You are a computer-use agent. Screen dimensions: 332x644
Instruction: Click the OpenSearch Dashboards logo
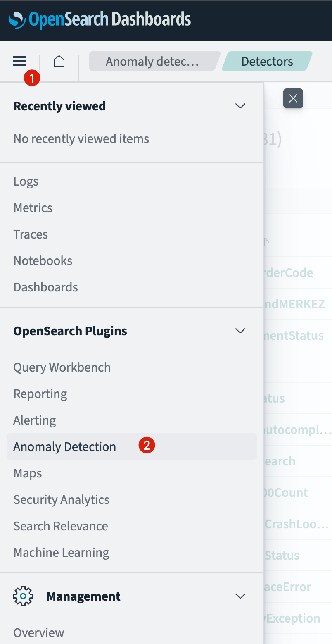coord(100,20)
